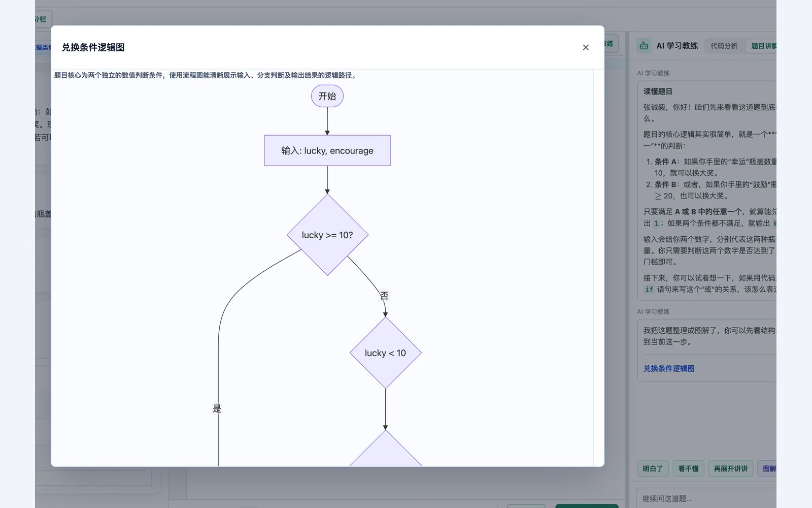Click the message 我把这题整理成图解了
Image resolution: width=812 pixels, height=508 pixels.
709,336
